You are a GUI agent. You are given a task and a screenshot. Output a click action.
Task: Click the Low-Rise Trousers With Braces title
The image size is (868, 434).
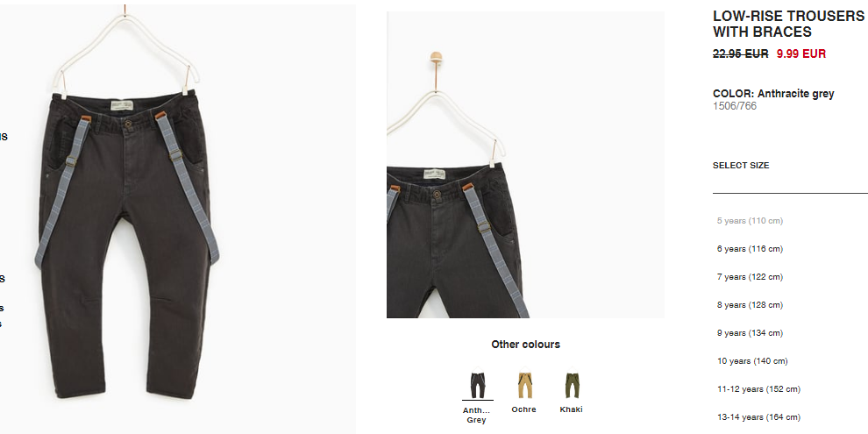[788, 24]
